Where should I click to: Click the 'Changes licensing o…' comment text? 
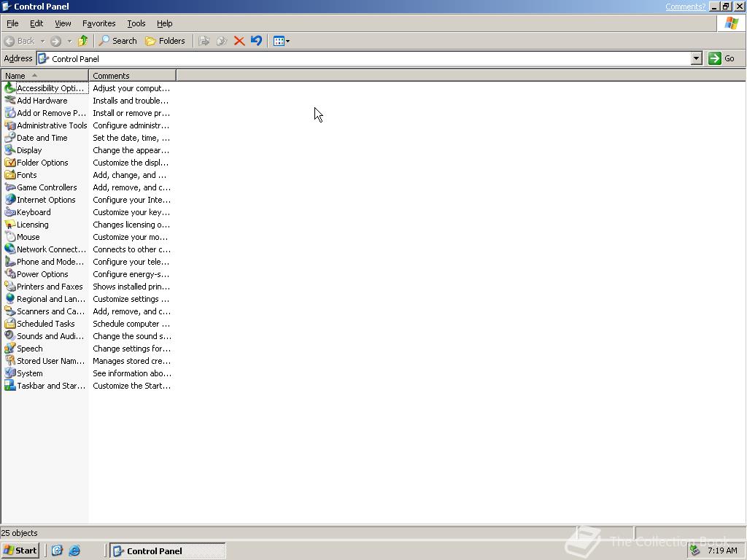click(x=131, y=225)
